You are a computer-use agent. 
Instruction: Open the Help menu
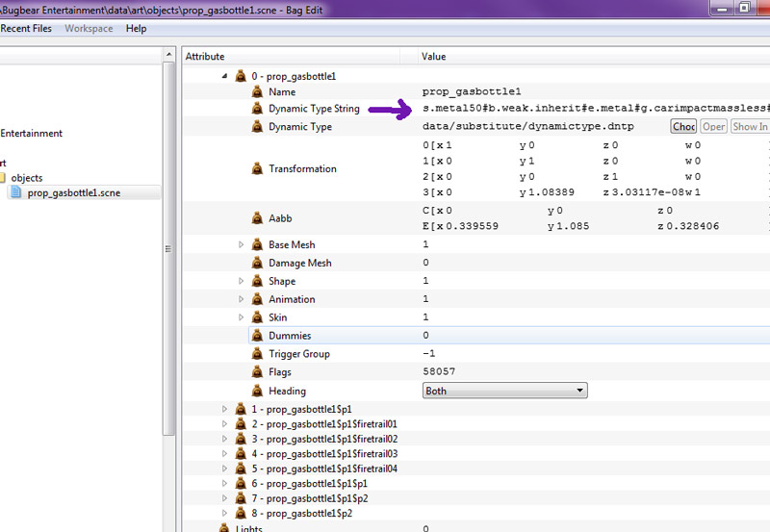click(136, 29)
